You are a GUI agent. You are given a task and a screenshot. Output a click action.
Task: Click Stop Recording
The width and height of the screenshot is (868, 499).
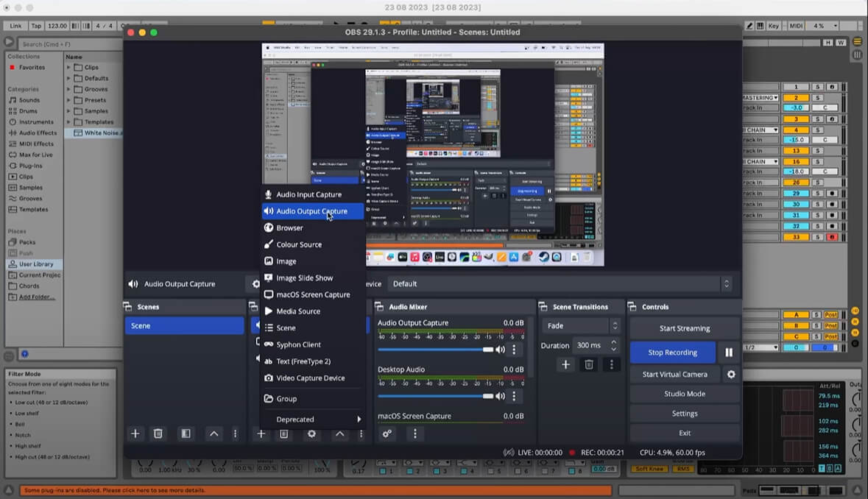click(x=673, y=353)
